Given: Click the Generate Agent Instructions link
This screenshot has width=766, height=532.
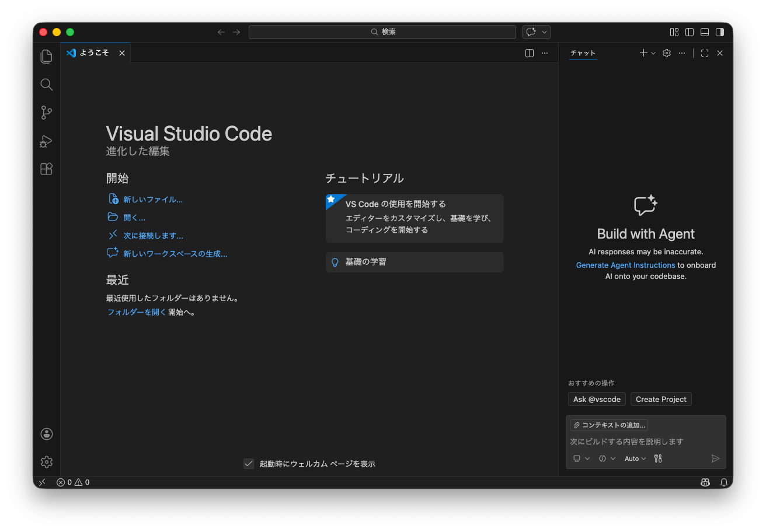Looking at the screenshot, I should tap(625, 265).
